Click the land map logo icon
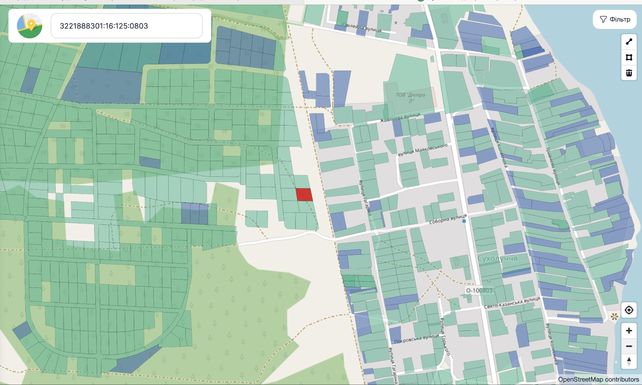642x385 pixels. tap(29, 25)
